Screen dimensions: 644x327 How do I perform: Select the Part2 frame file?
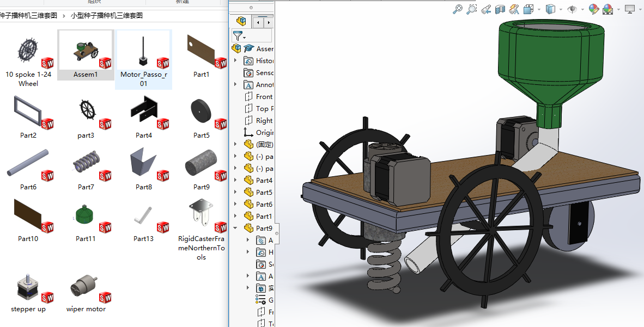pyautogui.click(x=28, y=116)
